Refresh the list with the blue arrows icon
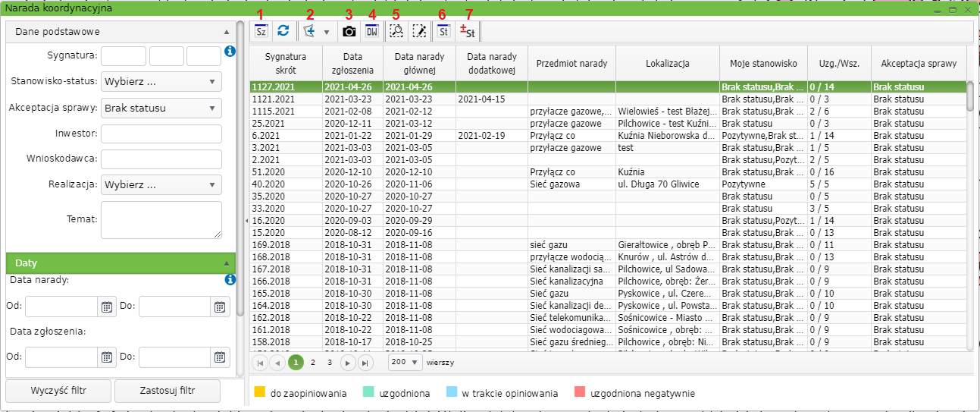The width and height of the screenshot is (980, 412). click(283, 31)
